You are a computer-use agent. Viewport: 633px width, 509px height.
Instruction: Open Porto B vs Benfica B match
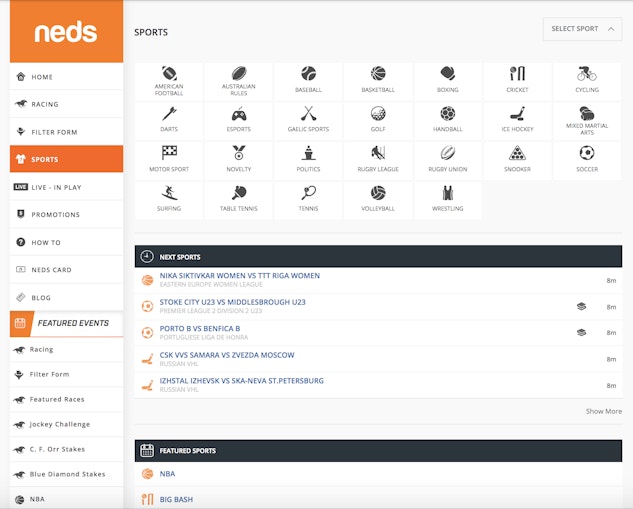200,328
